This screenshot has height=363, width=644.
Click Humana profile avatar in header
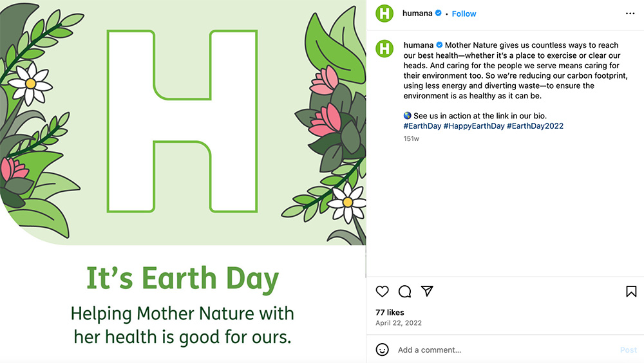point(384,14)
